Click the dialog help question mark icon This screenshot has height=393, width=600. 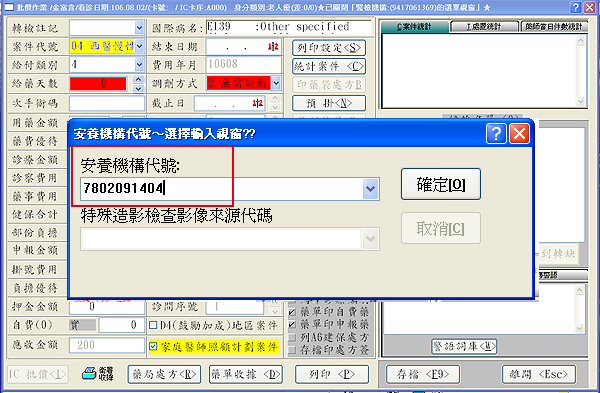click(x=496, y=134)
